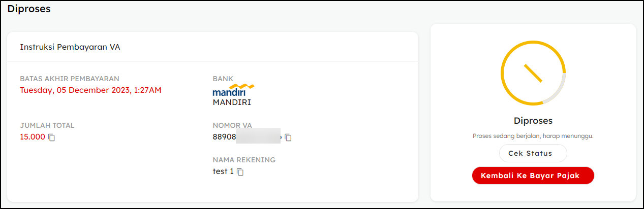Click the 15.000 amount value

click(x=33, y=137)
